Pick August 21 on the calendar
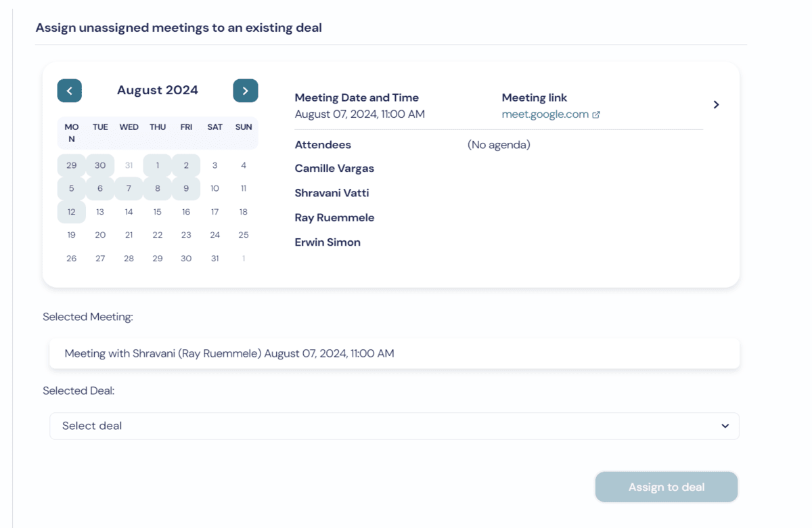This screenshot has height=528, width=812. coord(129,235)
